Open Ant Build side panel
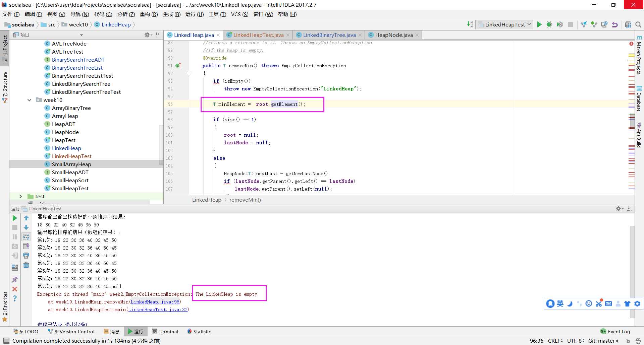This screenshot has width=644, height=345. pyautogui.click(x=639, y=135)
